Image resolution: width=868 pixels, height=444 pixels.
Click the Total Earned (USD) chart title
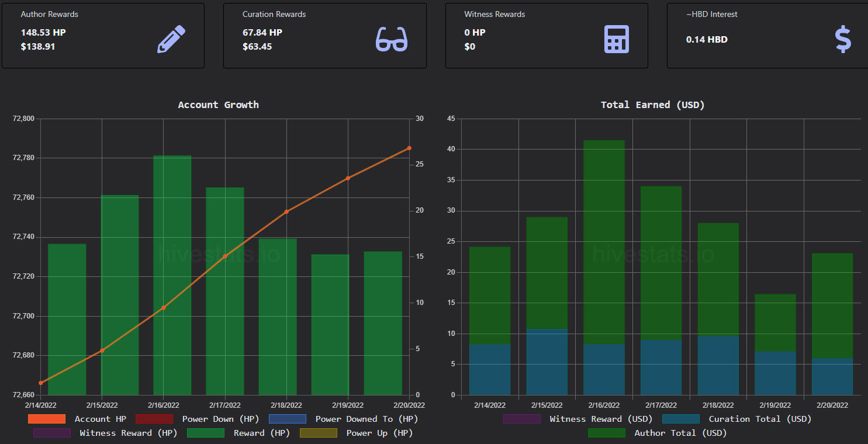[653, 105]
